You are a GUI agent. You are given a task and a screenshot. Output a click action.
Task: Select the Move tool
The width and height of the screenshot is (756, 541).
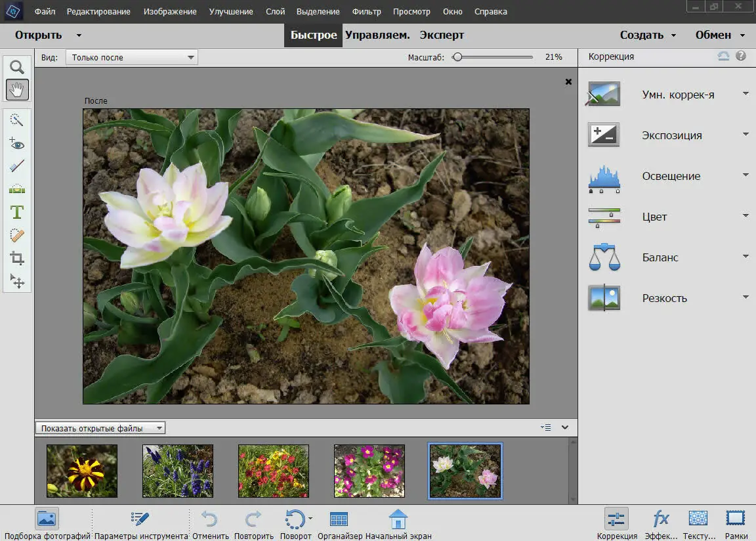coord(17,281)
